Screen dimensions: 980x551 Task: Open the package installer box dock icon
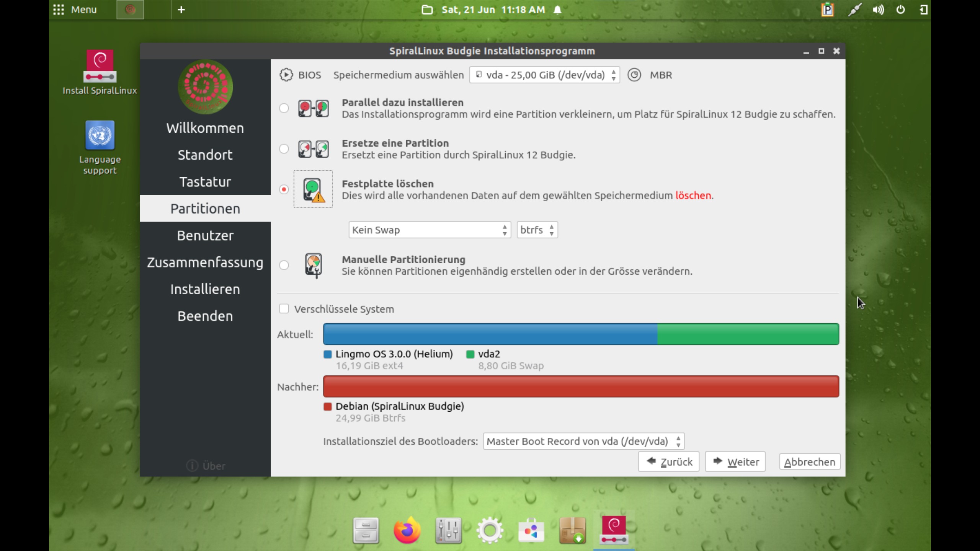click(572, 530)
